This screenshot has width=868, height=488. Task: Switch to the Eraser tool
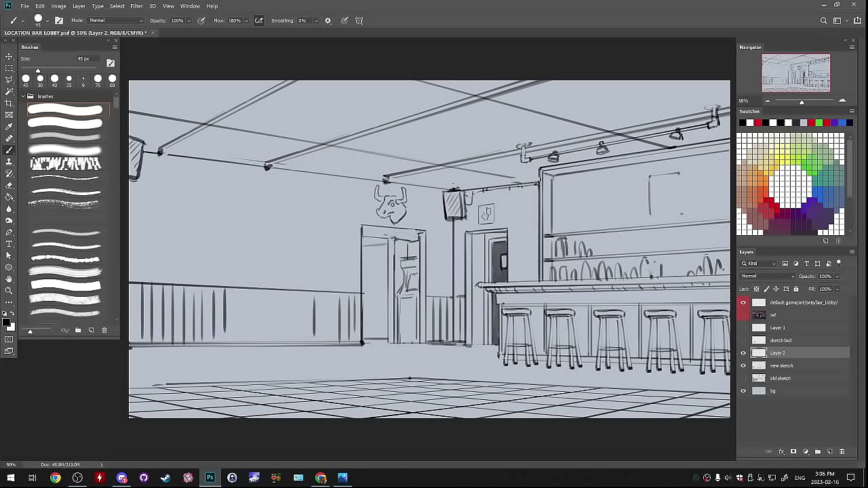(x=9, y=185)
